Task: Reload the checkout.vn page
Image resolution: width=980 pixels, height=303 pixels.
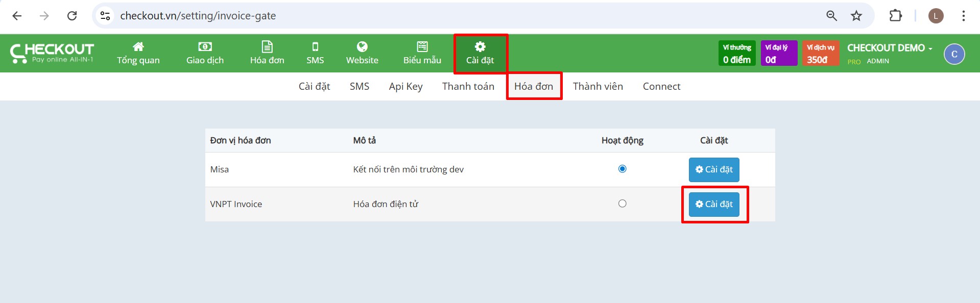Action: 72,16
